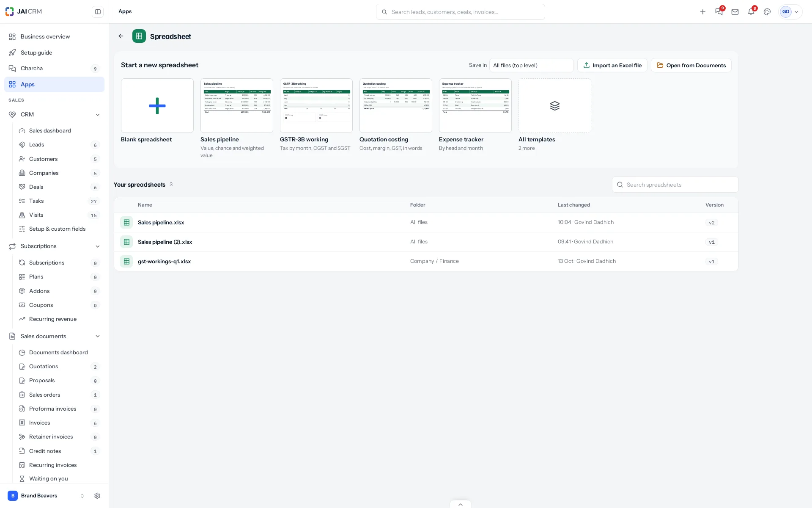Image resolution: width=812 pixels, height=508 pixels.
Task: Click the back arrow beside Spreadsheet
Action: tap(121, 36)
